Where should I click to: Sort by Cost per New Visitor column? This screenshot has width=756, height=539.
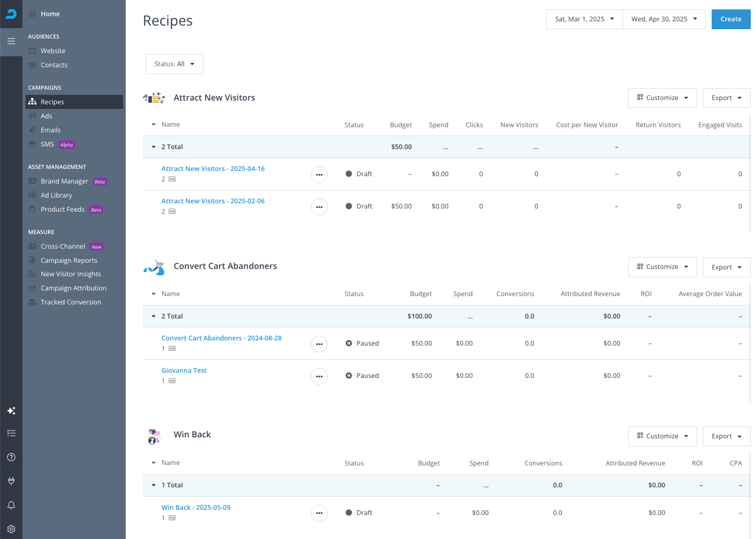pyautogui.click(x=587, y=125)
